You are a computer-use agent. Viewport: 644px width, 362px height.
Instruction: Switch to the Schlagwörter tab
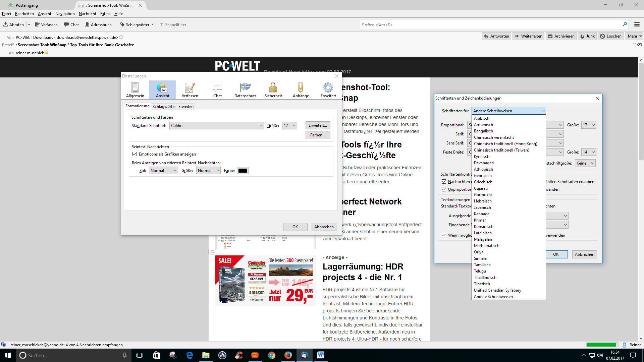tap(164, 107)
